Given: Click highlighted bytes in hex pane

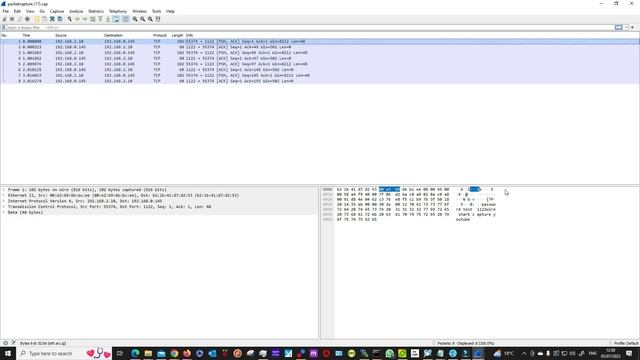Looking at the screenshot, I should (x=389, y=189).
